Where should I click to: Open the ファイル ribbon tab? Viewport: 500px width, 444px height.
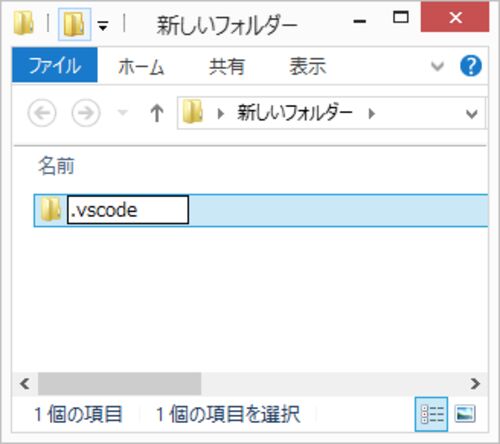pos(55,65)
